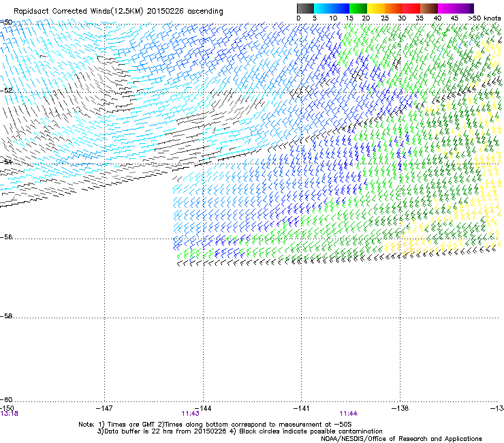Click the latitude label '-54'
This screenshot has height=443, width=504.
coord(6,162)
